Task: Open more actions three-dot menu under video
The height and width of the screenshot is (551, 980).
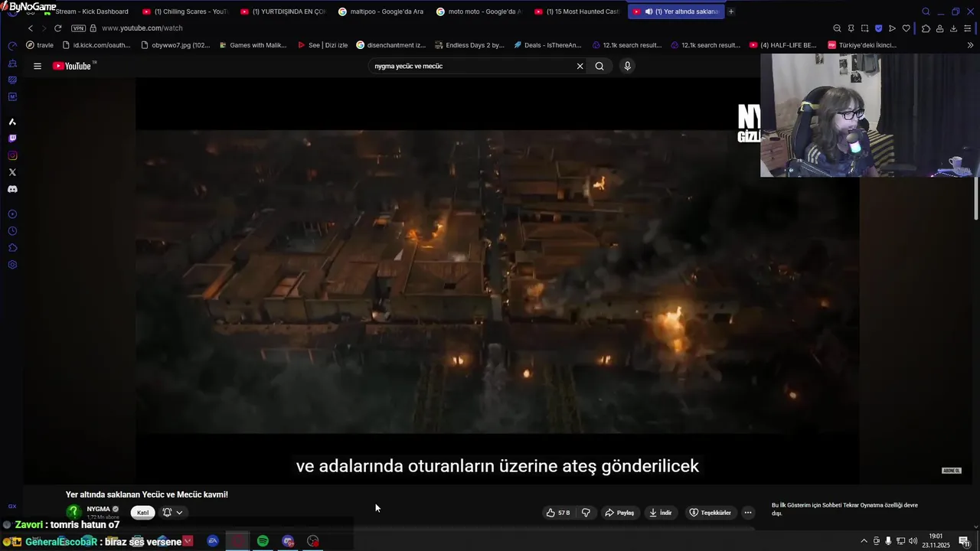Action: [x=748, y=513]
